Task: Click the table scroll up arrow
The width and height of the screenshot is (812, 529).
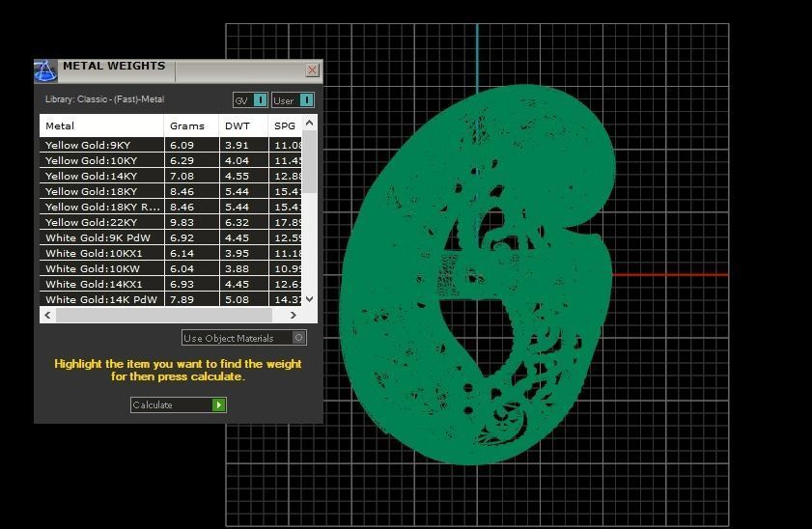Action: pyautogui.click(x=310, y=123)
